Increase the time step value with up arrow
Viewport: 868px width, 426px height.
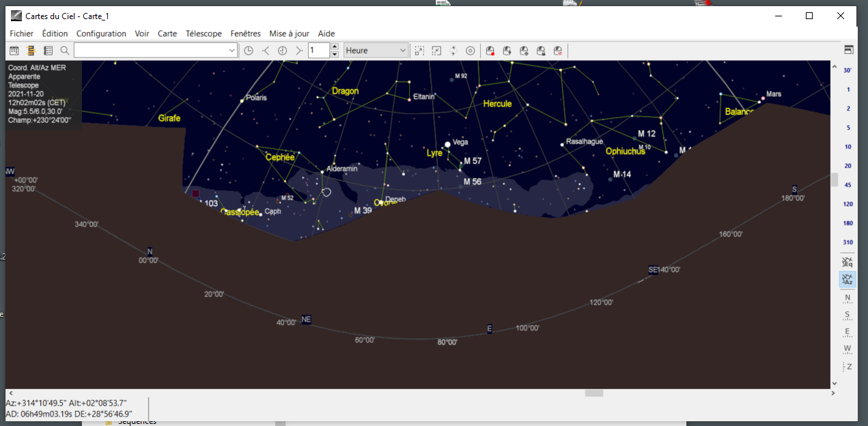click(x=335, y=47)
